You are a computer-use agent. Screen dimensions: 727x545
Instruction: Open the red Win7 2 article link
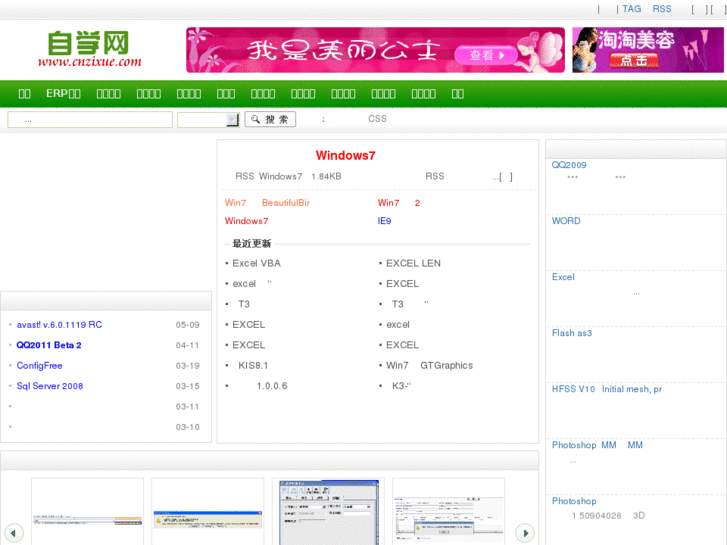click(399, 203)
